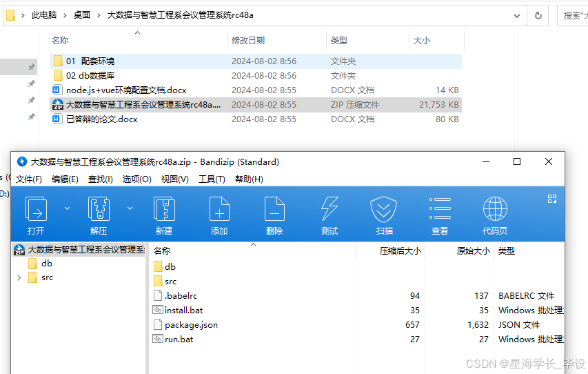The width and height of the screenshot is (588, 374).
Task: Select the node.js+vue环境配置文档.docx file name
Action: click(x=126, y=90)
